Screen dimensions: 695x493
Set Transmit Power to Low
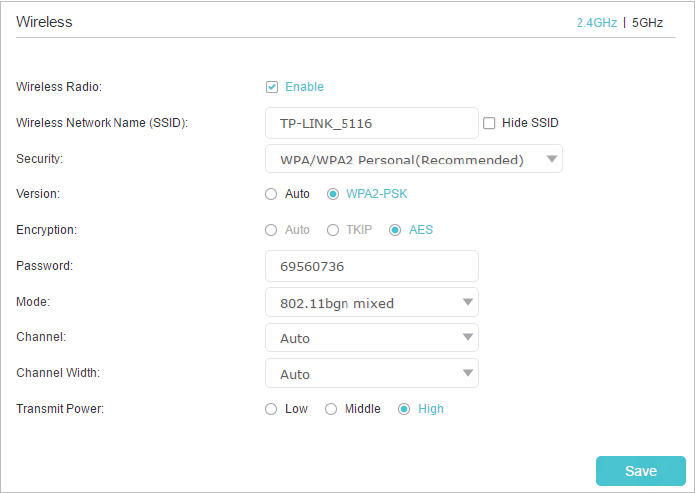[271, 409]
